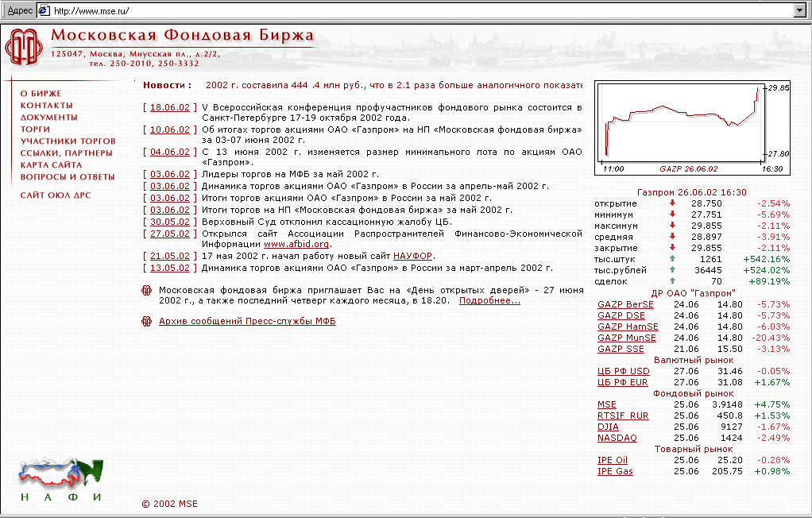
Task: Open the GAZP SSE quote link
Action: click(x=621, y=349)
